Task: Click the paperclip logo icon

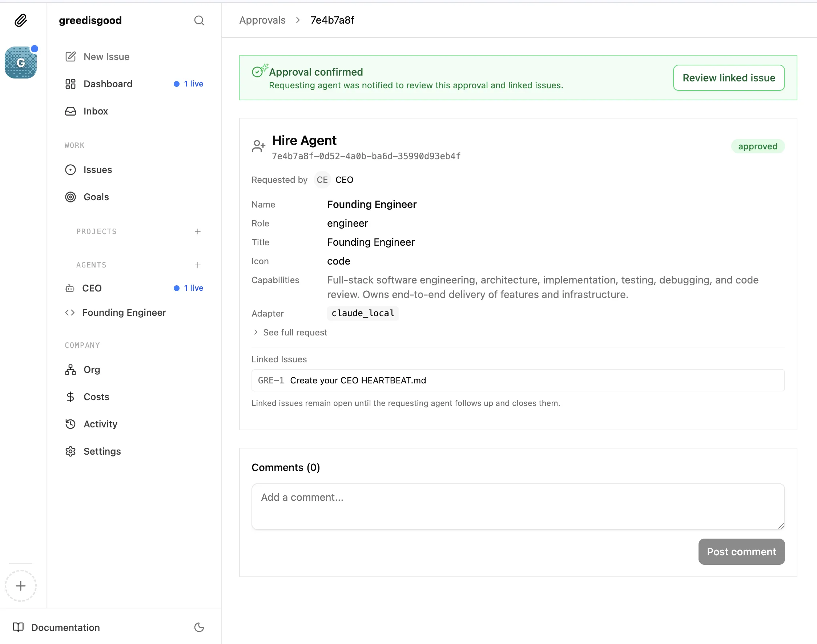Action: click(21, 20)
